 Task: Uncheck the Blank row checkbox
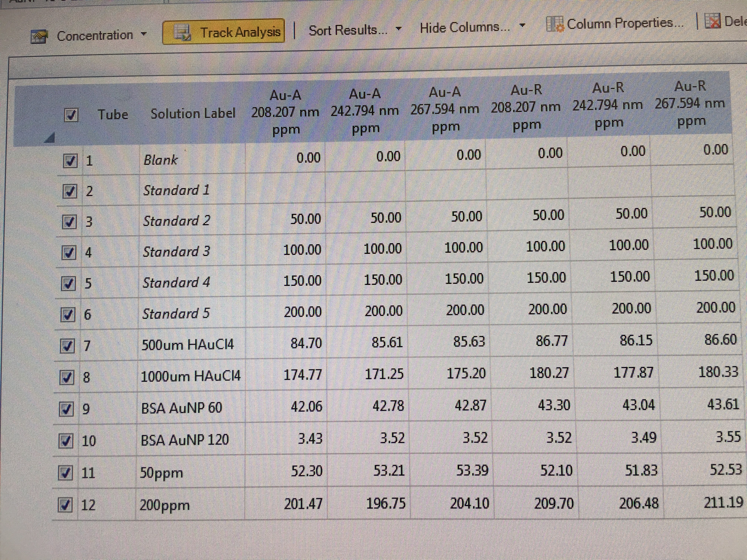(70, 161)
